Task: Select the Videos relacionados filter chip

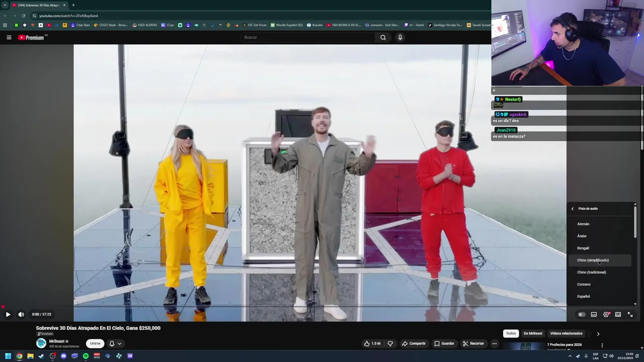Action: [x=566, y=333]
